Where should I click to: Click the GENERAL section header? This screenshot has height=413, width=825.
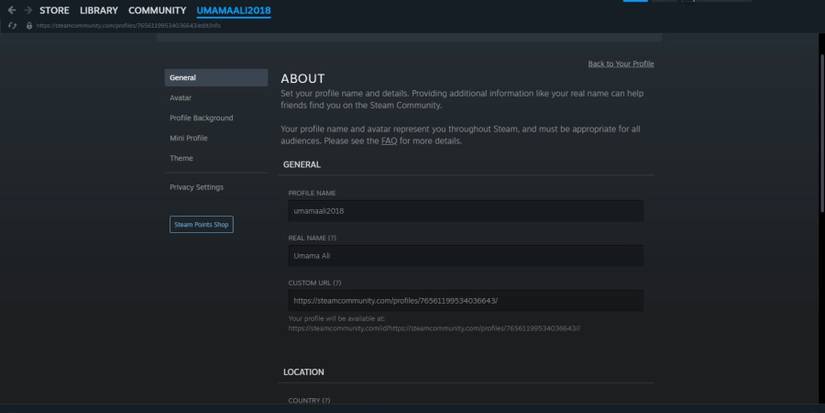301,165
